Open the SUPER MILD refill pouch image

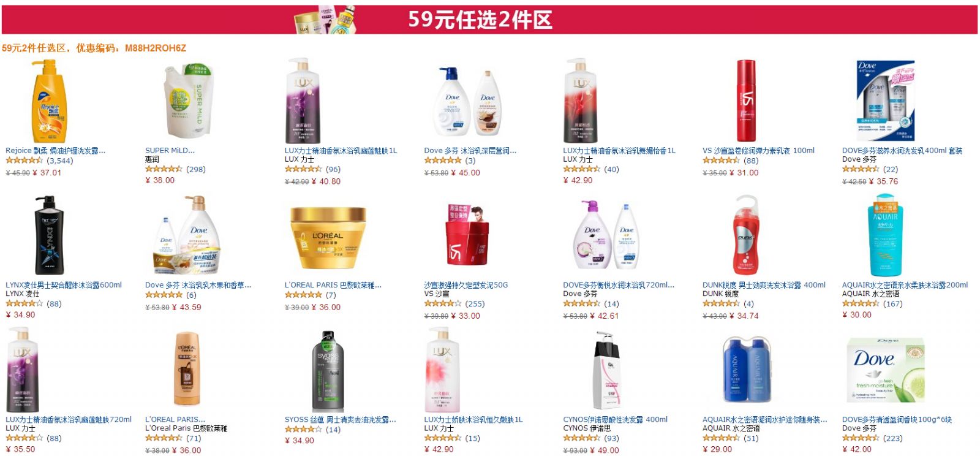187,101
